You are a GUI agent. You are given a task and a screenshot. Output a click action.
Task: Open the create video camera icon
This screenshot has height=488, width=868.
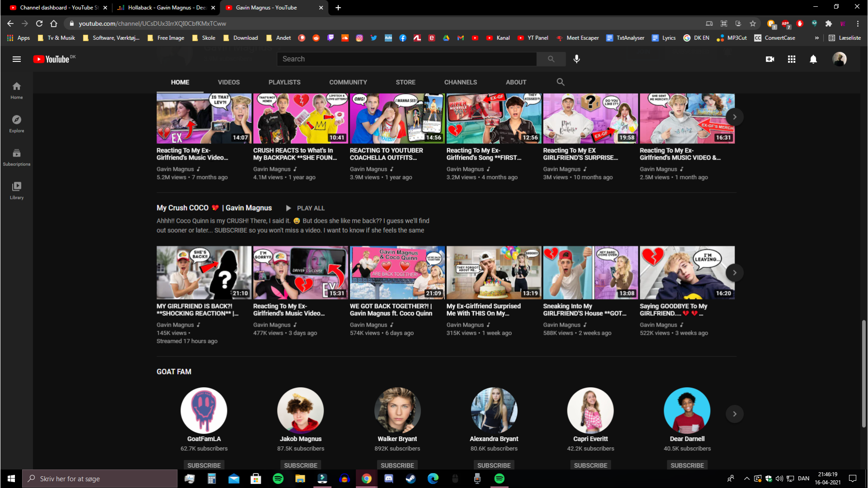770,59
